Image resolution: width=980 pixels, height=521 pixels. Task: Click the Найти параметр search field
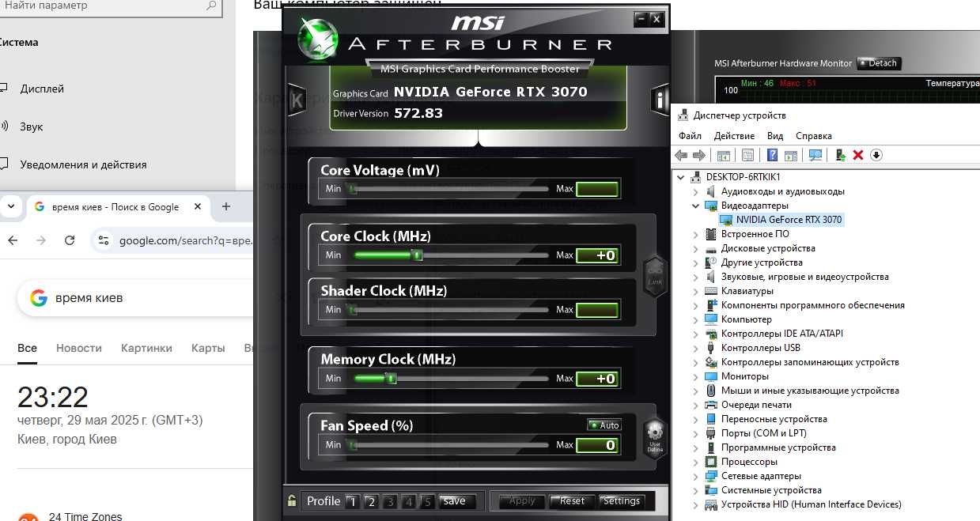(x=109, y=6)
